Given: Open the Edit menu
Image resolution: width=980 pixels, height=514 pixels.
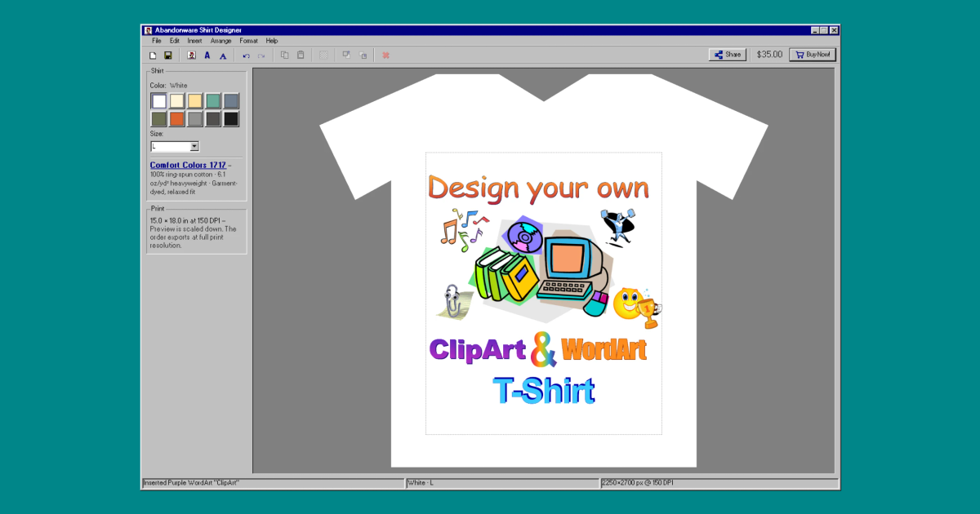Looking at the screenshot, I should point(175,41).
